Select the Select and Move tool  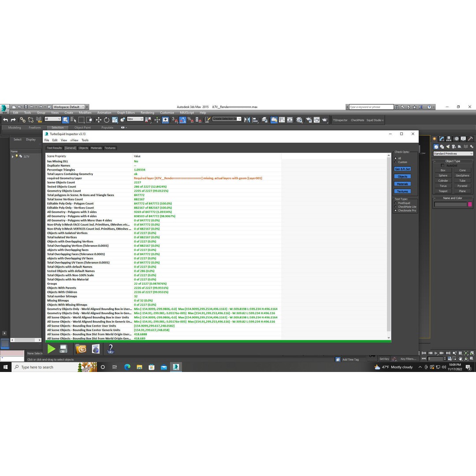[x=98, y=120]
